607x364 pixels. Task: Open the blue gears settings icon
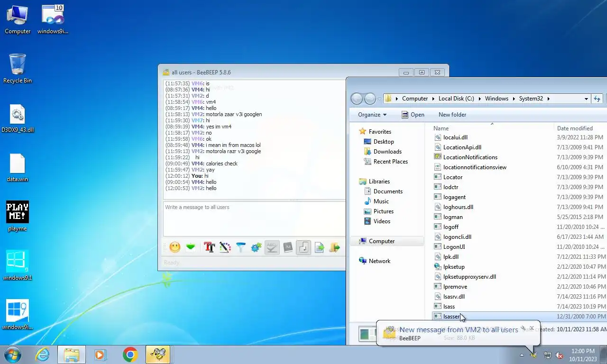[256, 247]
